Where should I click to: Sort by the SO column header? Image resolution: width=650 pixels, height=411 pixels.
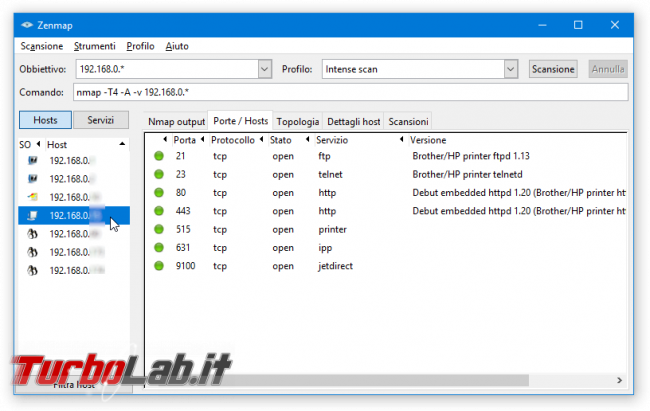pos(25,145)
